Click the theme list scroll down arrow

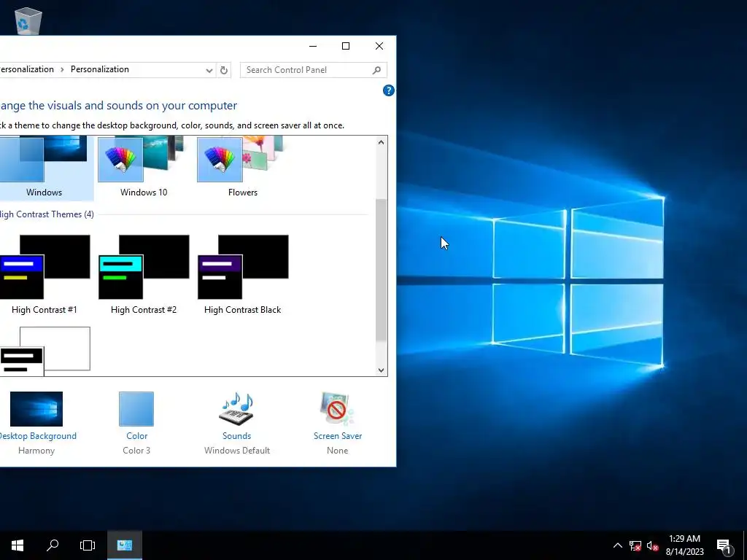click(x=381, y=370)
